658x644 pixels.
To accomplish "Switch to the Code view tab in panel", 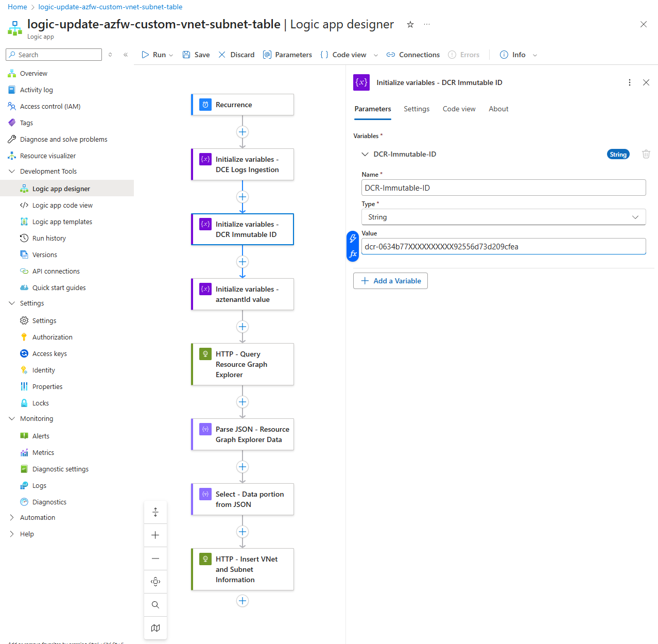I will [x=459, y=109].
